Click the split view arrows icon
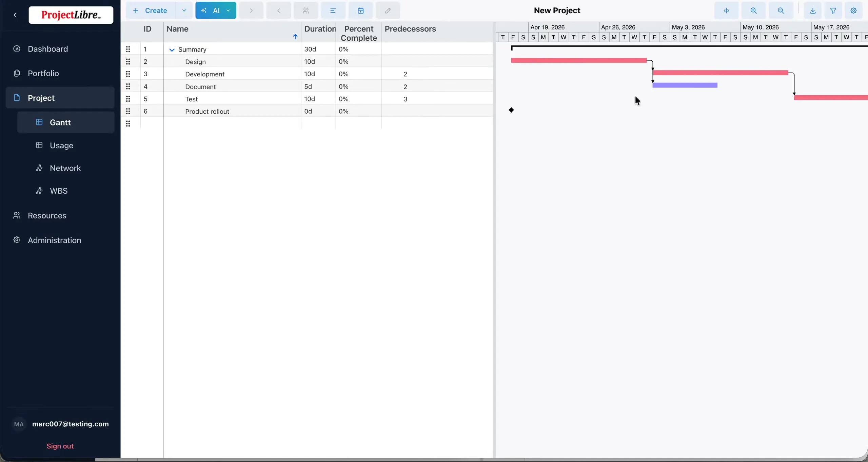 [726, 11]
